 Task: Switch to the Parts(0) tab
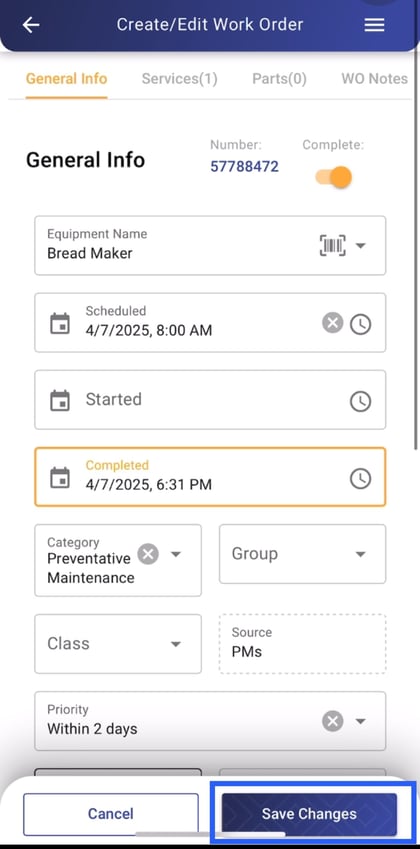pyautogui.click(x=279, y=79)
